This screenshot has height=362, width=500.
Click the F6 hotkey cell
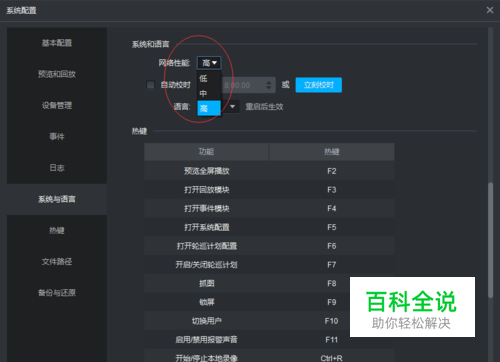click(x=332, y=246)
